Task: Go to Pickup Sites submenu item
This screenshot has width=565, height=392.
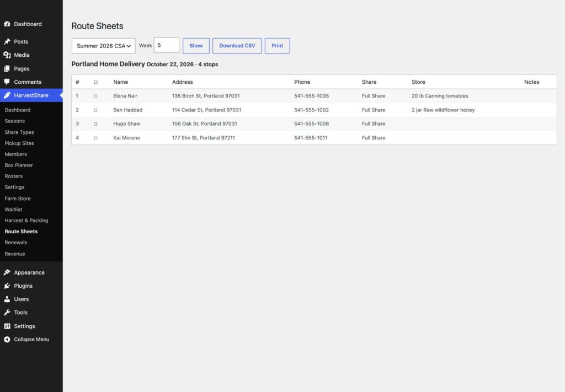Action: click(x=19, y=143)
